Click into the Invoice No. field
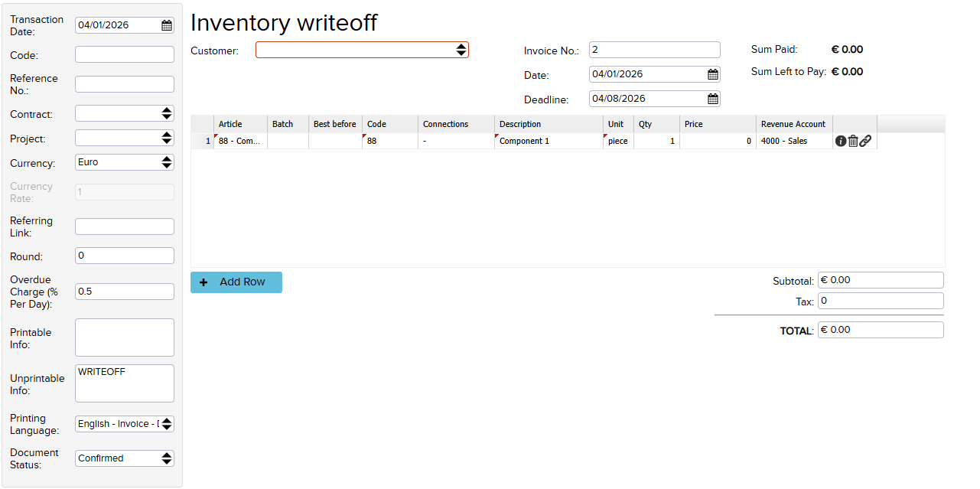Image resolution: width=980 pixels, height=489 pixels. pyautogui.click(x=654, y=50)
